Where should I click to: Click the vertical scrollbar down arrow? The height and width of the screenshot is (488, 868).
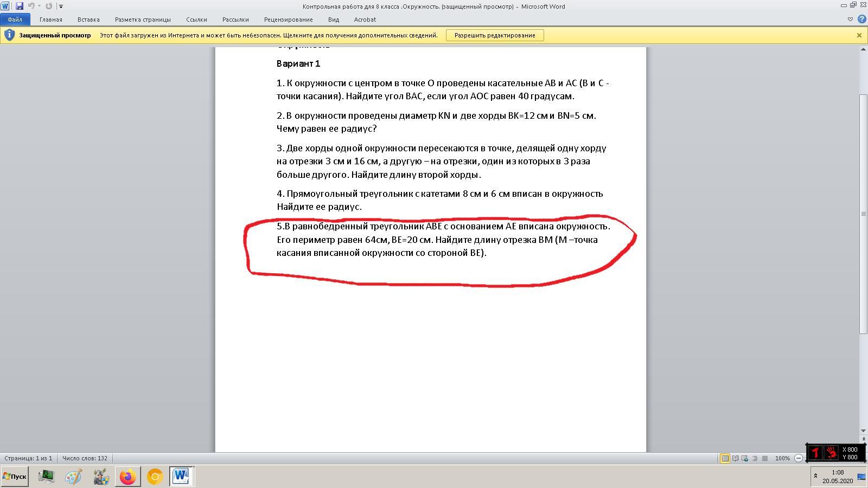[863, 431]
